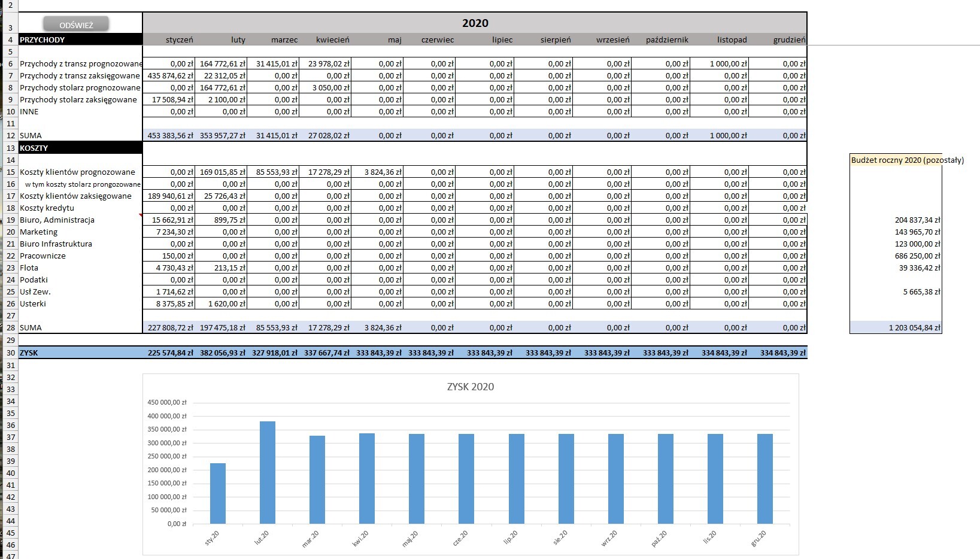Select cell 23 978,02 zł in kwiecień

pos(325,64)
